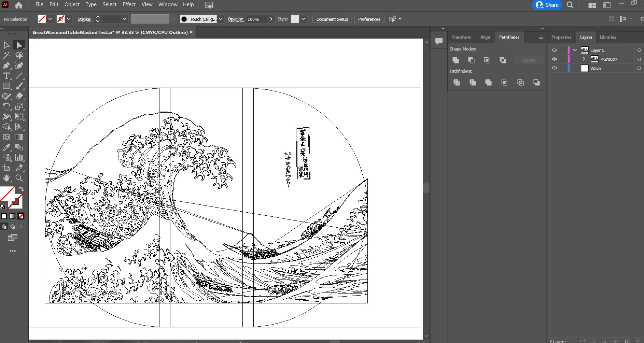The height and width of the screenshot is (343, 644).
Task: Select the Eyedropper tool
Action: click(x=6, y=147)
